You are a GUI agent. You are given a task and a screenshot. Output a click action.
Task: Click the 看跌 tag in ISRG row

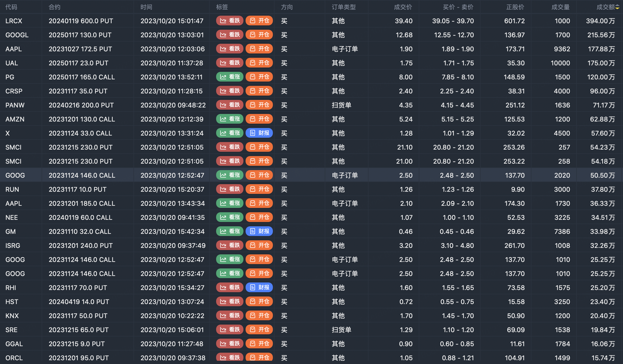(x=230, y=245)
